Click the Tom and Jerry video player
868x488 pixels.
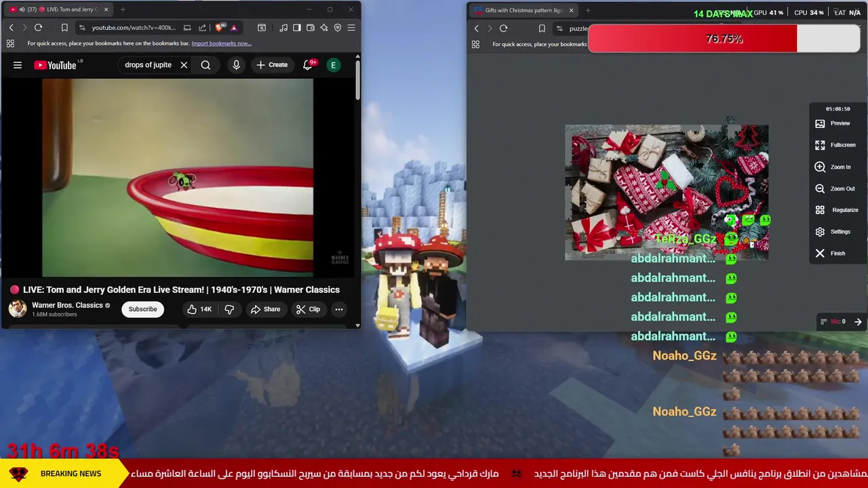(178, 178)
